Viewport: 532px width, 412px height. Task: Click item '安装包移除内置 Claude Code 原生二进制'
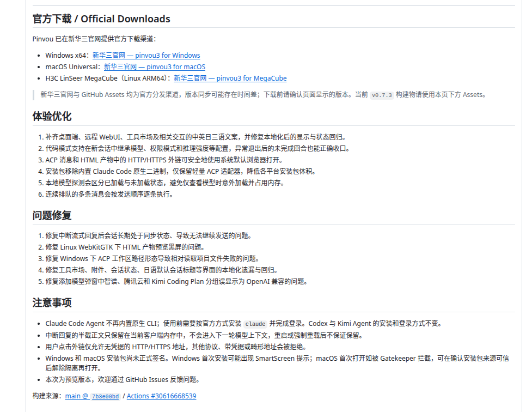(x=180, y=172)
